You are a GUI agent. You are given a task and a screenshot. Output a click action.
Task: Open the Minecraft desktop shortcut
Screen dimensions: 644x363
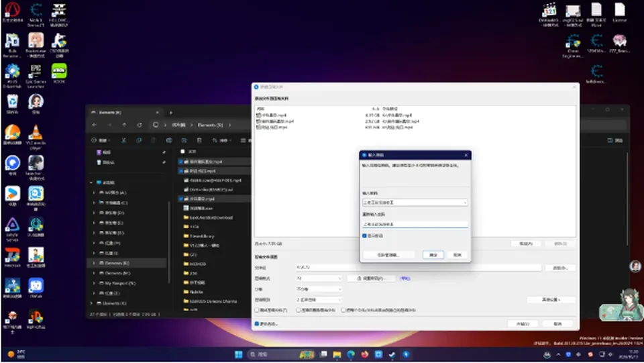click(12, 258)
